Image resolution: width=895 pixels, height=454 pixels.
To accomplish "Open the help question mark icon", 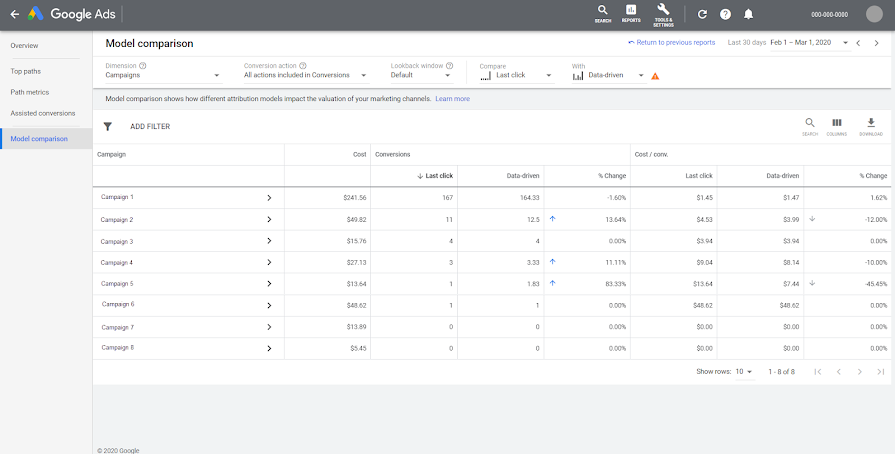I will tap(725, 14).
